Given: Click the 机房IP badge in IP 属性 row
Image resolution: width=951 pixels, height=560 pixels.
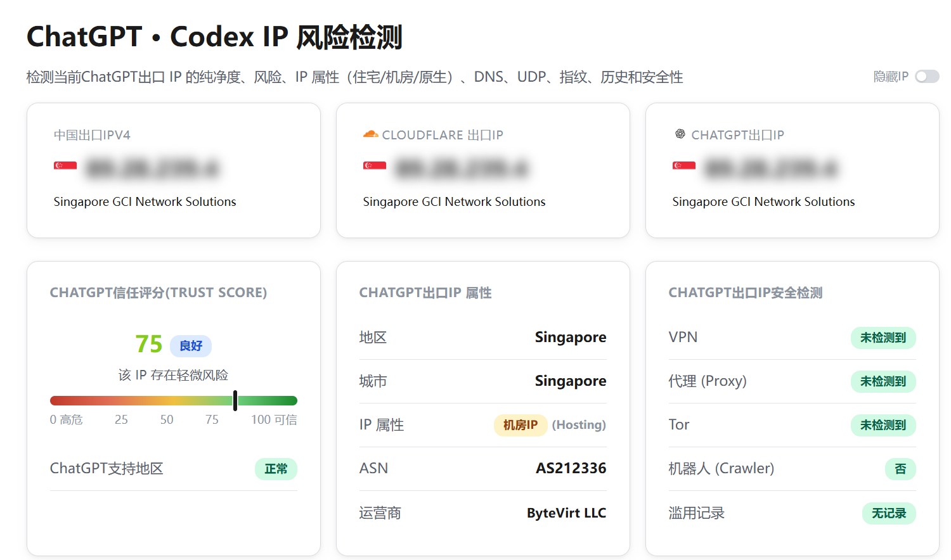Looking at the screenshot, I should [521, 424].
